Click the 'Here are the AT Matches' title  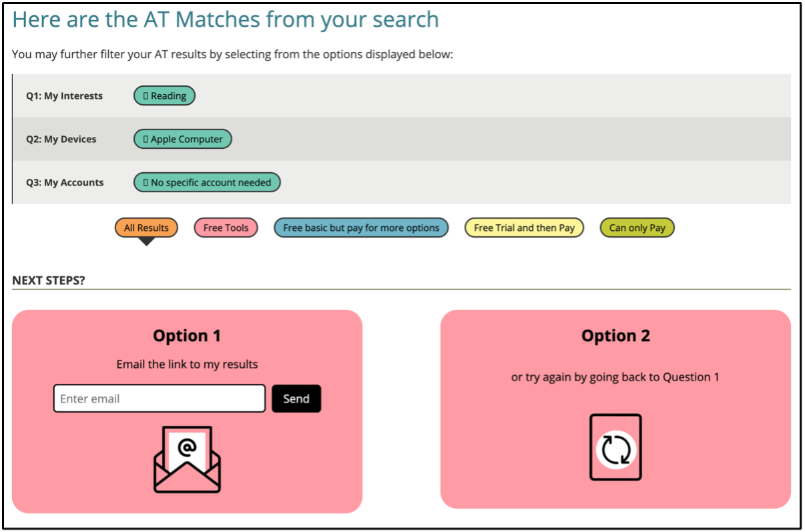click(226, 20)
